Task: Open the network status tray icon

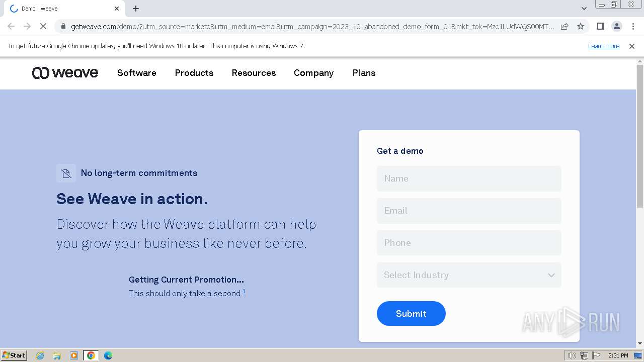Action: pyautogui.click(x=584, y=355)
